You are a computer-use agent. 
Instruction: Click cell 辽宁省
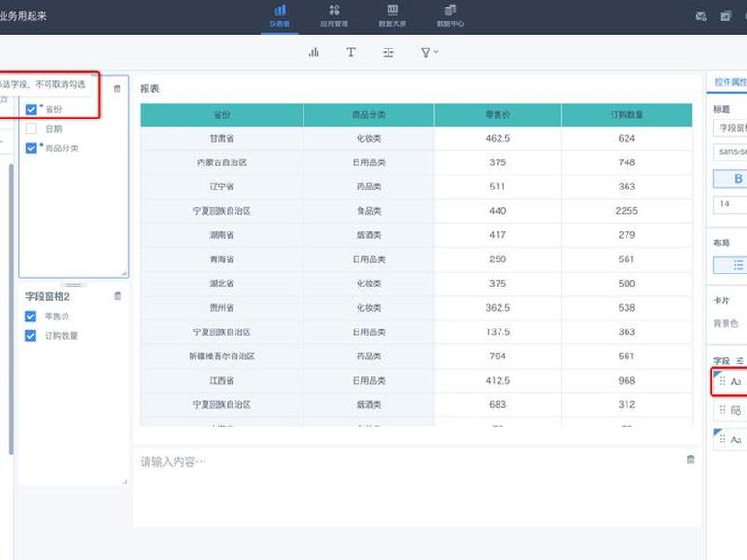[221, 187]
